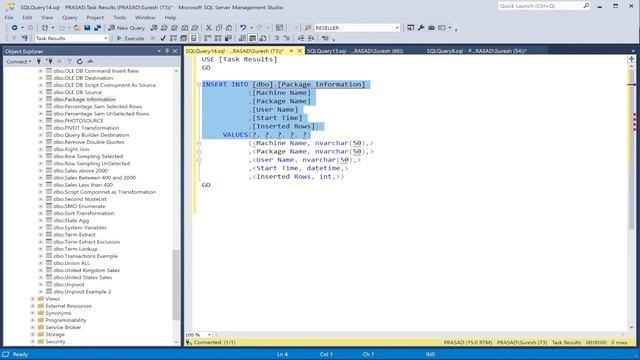640x360 pixels.
Task: Click the Copy icon in toolbar
Action: [219, 28]
